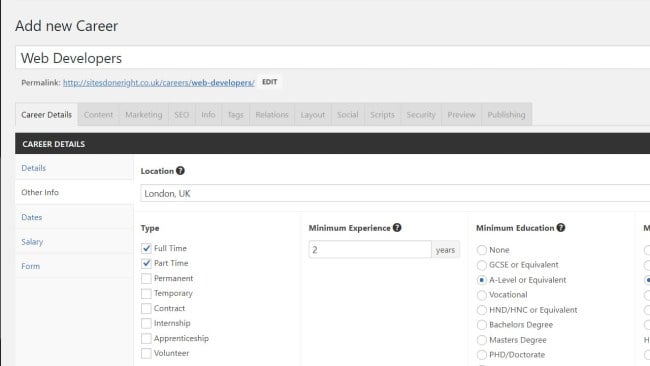The height and width of the screenshot is (366, 650).
Task: Enable the Contract type checkbox
Action: (x=146, y=308)
